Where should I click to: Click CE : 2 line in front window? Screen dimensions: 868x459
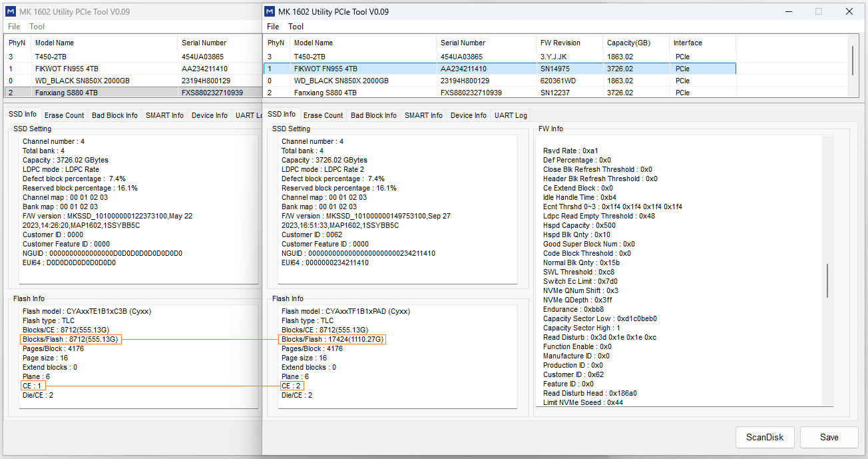292,386
